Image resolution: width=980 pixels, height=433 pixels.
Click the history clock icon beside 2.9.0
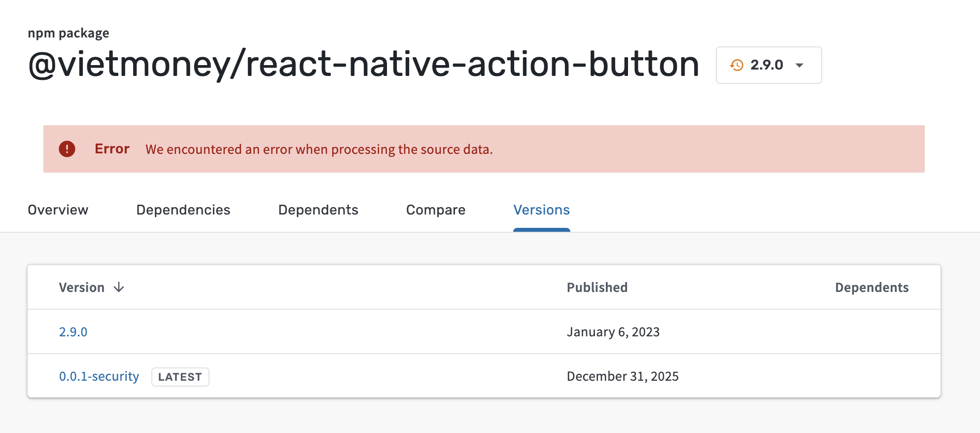[x=736, y=65]
